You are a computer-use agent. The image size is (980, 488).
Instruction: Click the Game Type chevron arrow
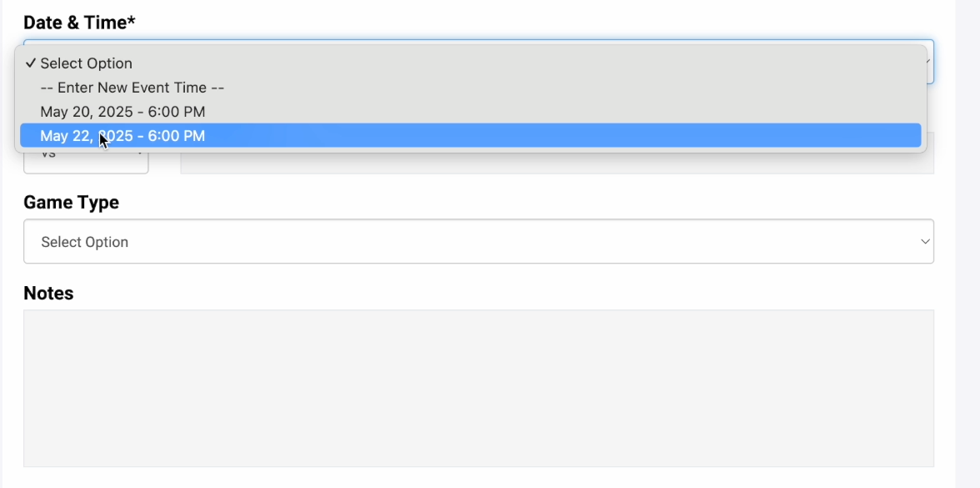point(924,242)
